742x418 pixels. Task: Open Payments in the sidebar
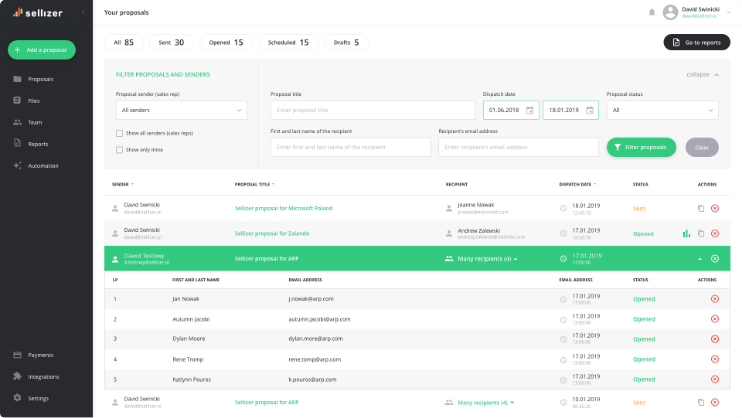(x=40, y=355)
